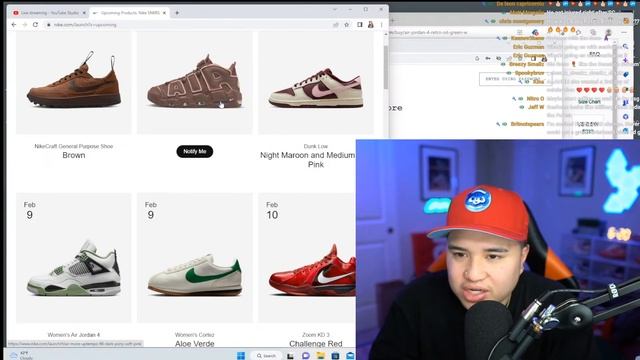This screenshot has width=640, height=360.
Task: Click taskbar Search box
Action: tap(266, 356)
